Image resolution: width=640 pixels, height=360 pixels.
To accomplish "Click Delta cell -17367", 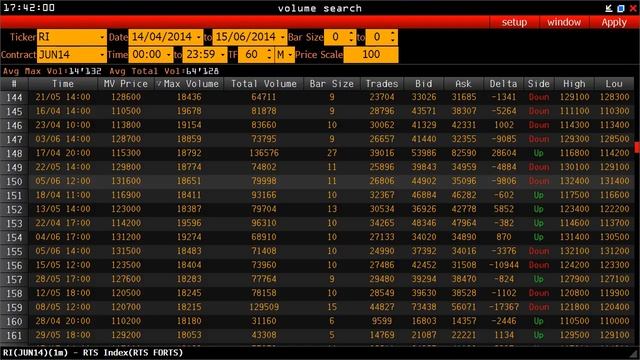I will tap(504, 307).
